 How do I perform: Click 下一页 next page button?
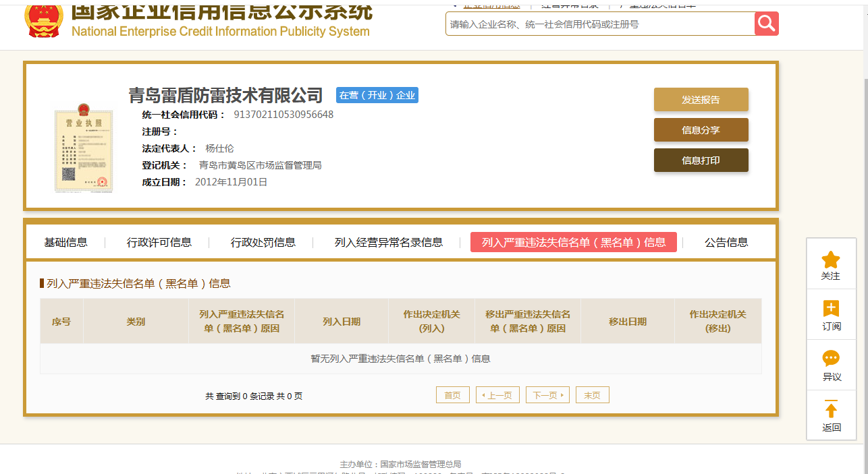[547, 395]
